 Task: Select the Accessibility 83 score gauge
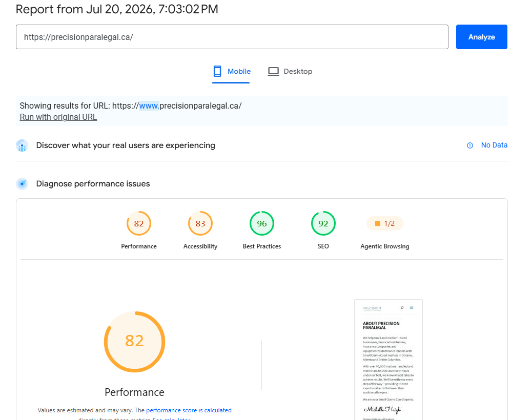pyautogui.click(x=200, y=223)
